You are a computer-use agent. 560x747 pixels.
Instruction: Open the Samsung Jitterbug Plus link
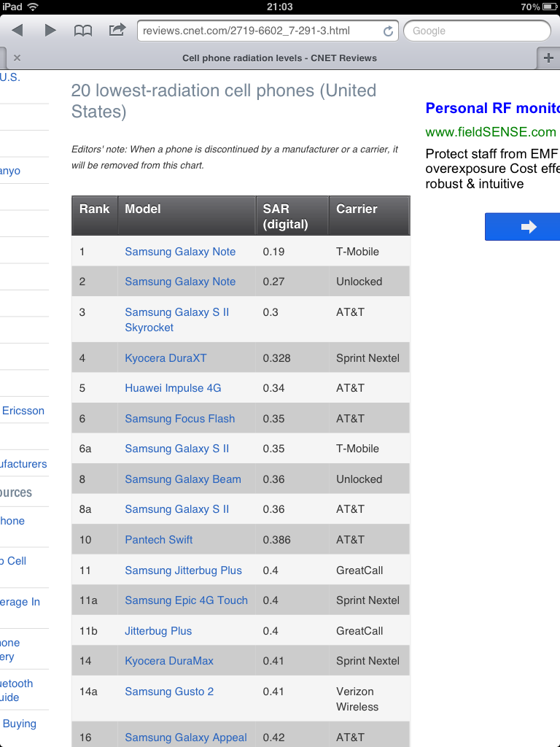point(183,570)
